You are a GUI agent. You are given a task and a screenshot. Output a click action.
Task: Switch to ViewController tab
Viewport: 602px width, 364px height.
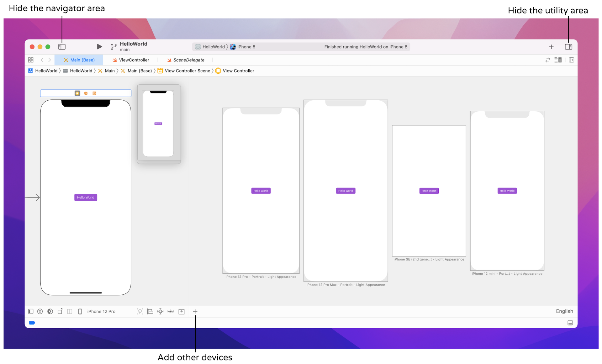(x=131, y=60)
